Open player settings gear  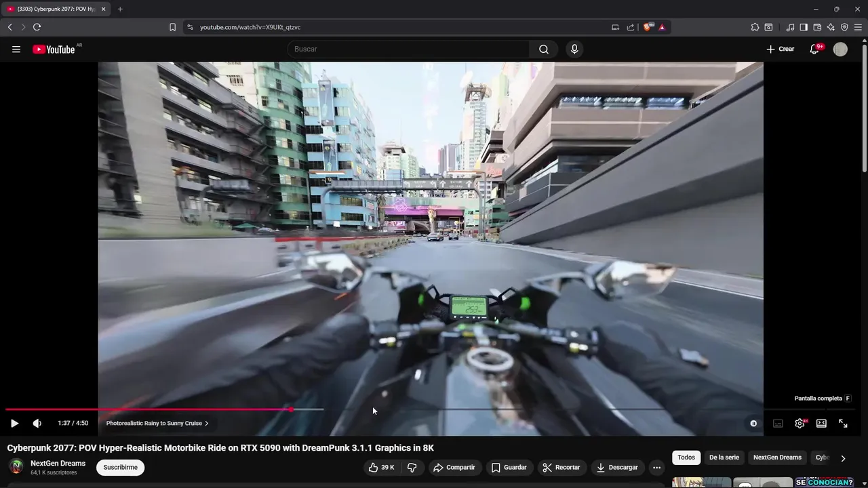pyautogui.click(x=800, y=423)
